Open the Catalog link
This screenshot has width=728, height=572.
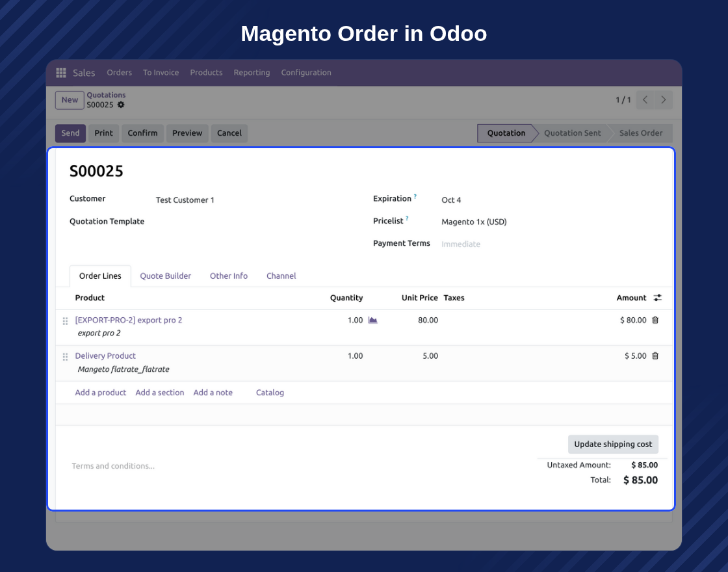270,393
